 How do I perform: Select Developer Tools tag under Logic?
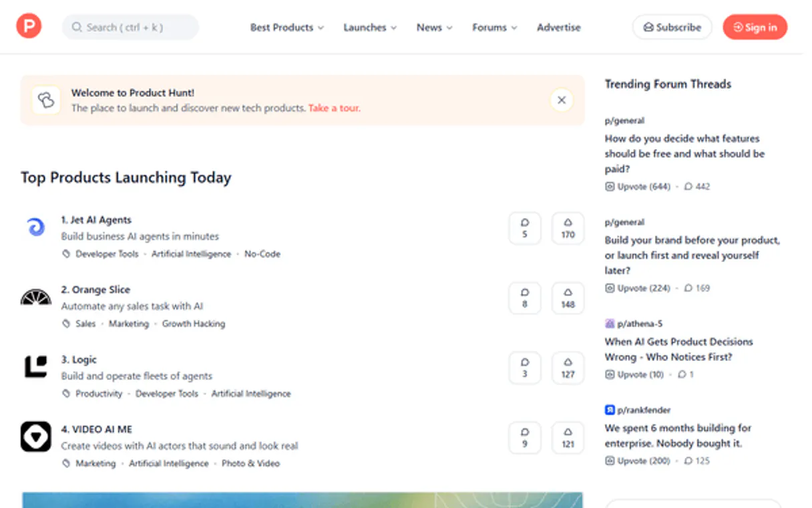click(167, 394)
